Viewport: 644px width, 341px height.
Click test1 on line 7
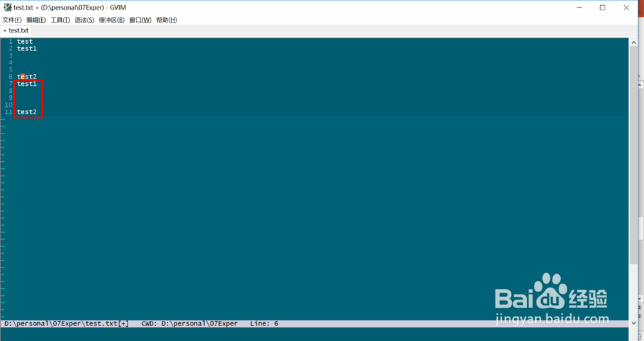coord(26,84)
